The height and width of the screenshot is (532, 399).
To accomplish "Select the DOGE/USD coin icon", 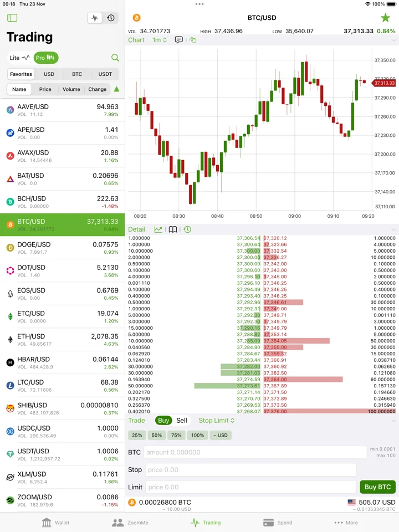I will coord(10,248).
